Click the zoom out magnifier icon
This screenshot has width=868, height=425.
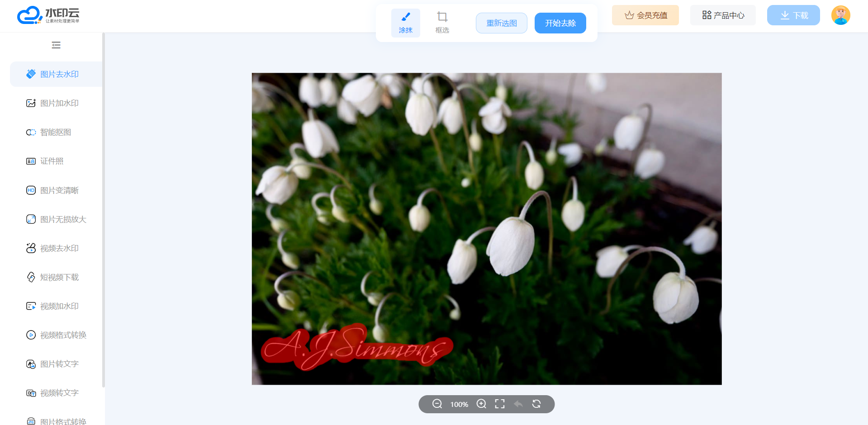437,404
